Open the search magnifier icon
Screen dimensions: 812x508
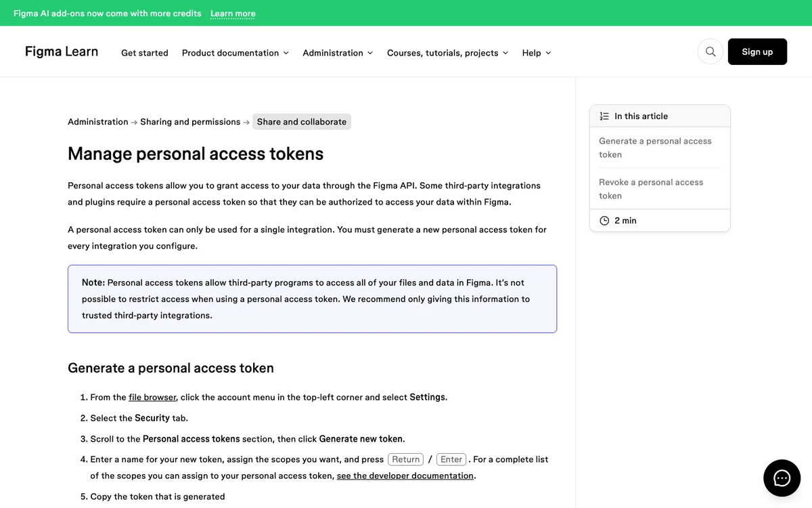(710, 51)
